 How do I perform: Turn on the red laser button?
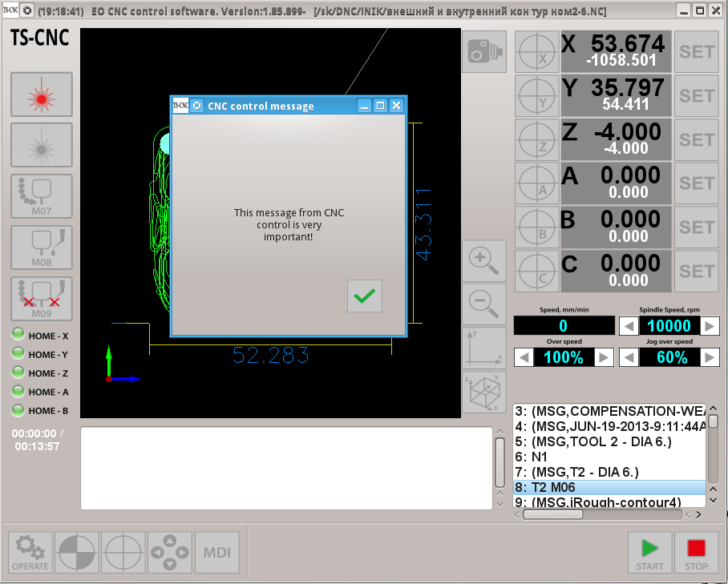tap(41, 95)
